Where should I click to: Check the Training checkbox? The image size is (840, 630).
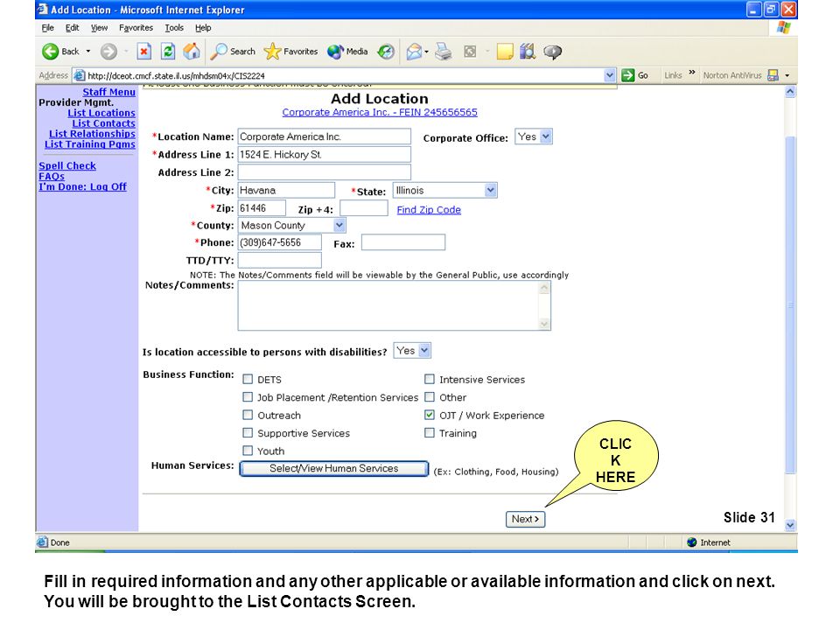click(x=429, y=432)
